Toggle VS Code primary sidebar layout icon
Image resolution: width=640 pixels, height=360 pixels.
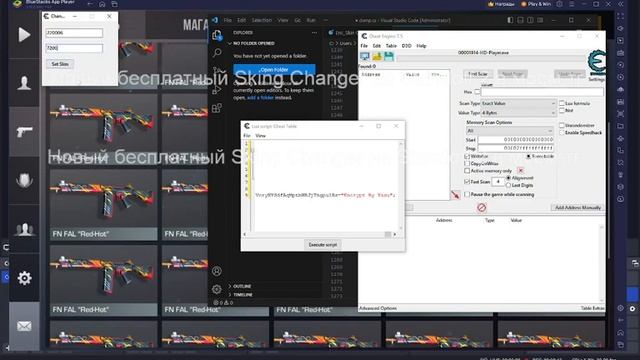pyautogui.click(x=510, y=20)
